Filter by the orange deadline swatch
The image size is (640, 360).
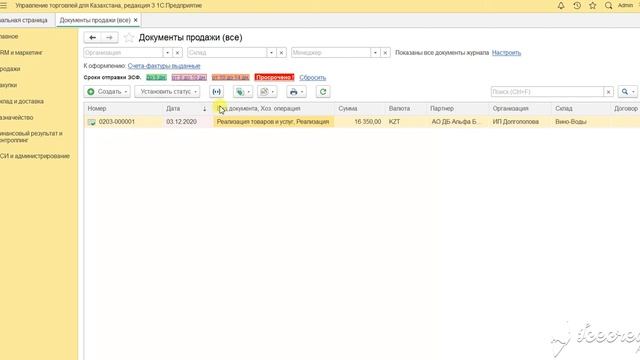point(230,78)
